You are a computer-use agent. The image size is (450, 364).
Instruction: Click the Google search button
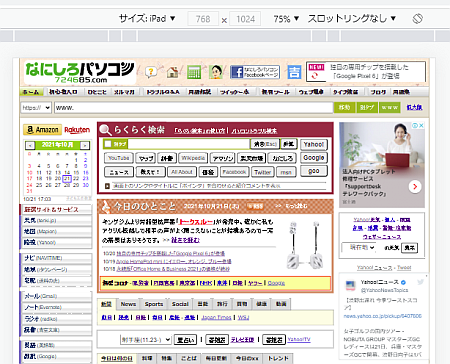314,158
